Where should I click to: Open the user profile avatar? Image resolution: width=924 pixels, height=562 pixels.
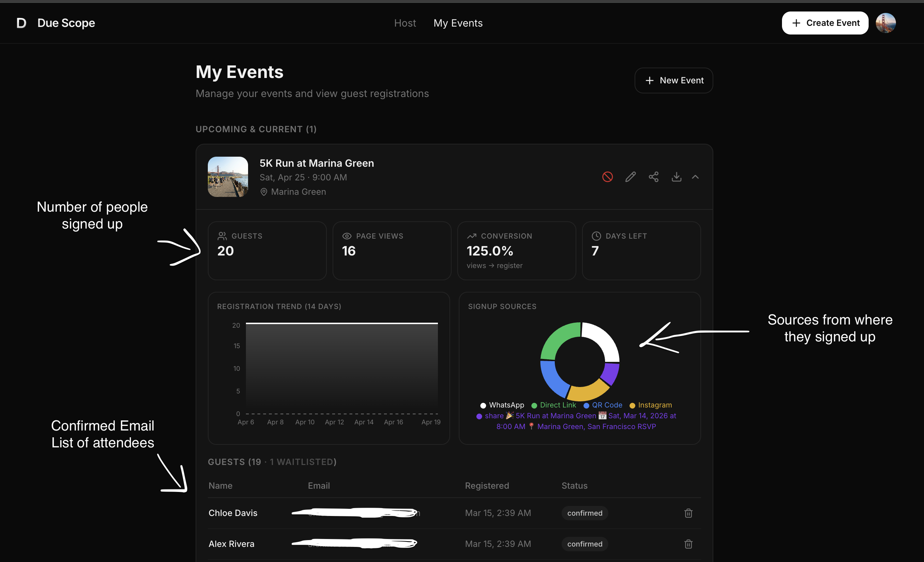886,23
